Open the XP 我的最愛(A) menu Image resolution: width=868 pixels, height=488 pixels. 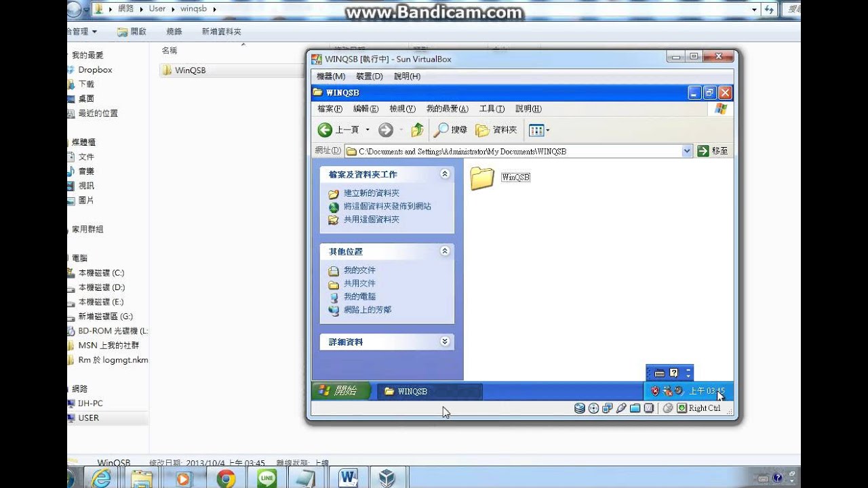[448, 108]
